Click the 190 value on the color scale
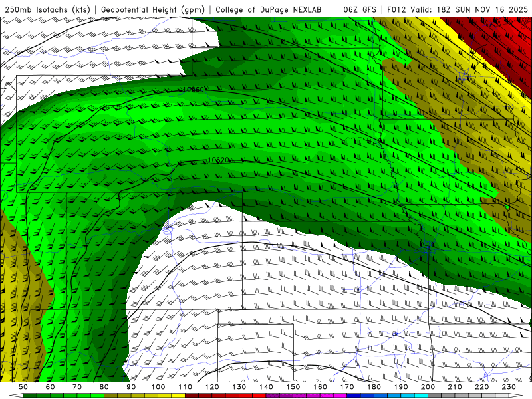This screenshot has width=532, height=399. coord(401,387)
